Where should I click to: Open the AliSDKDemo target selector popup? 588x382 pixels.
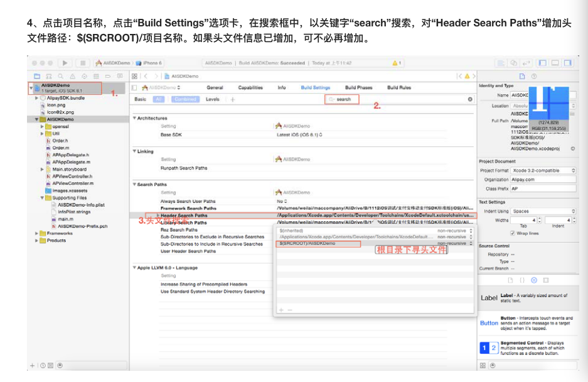[161, 87]
